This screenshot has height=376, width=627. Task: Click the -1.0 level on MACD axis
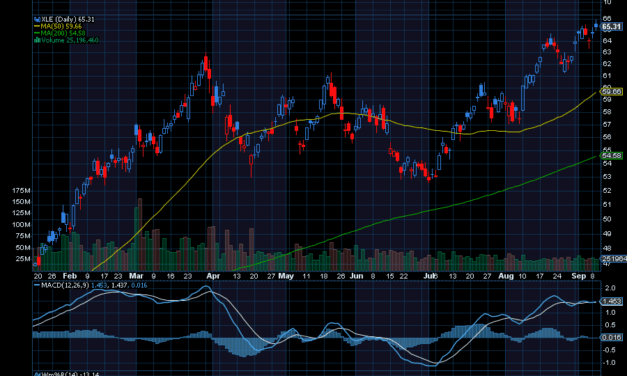pyautogui.click(x=609, y=363)
